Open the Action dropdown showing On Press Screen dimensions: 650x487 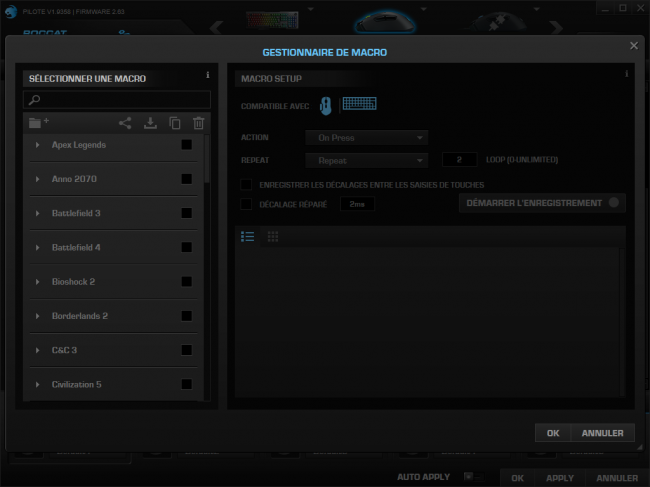pos(366,138)
